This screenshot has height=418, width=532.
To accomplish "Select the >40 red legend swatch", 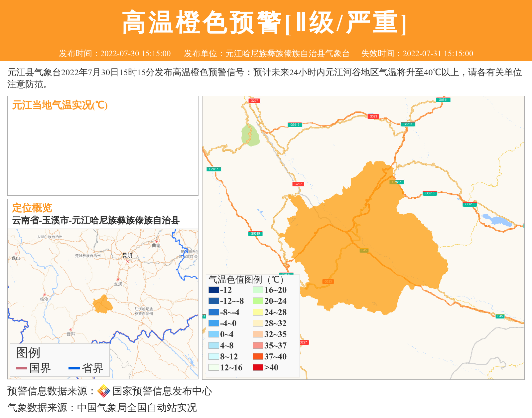I will [258, 367].
